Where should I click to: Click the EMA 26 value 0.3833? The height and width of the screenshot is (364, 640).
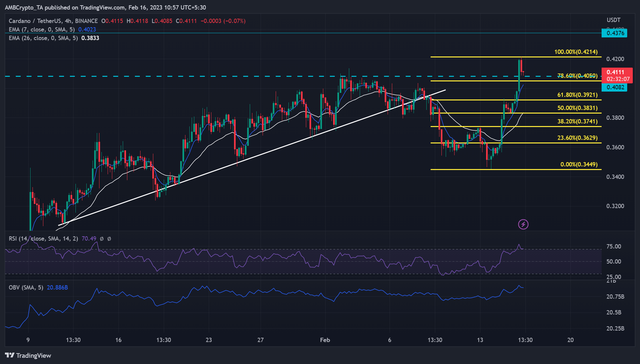[x=90, y=38]
